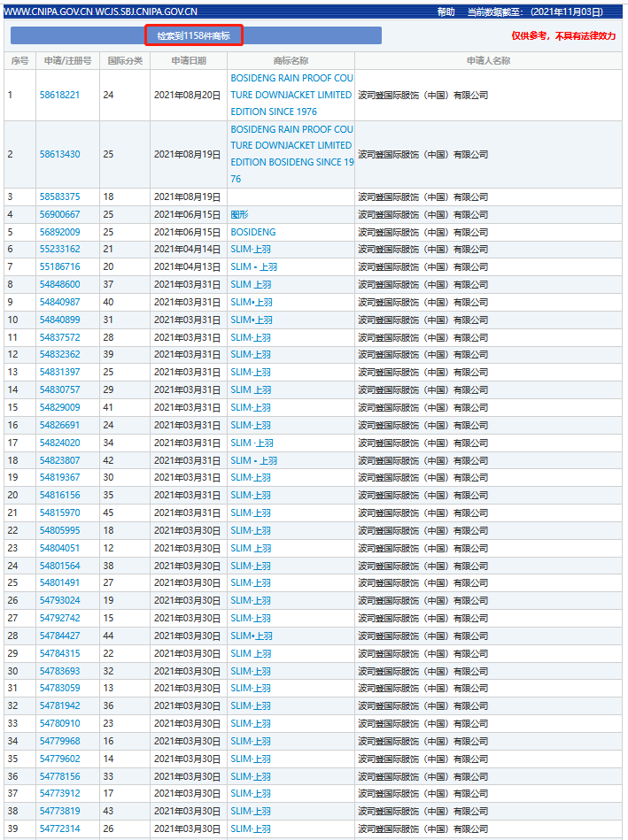The height and width of the screenshot is (840, 628).
Task: Open registration number 54832362
Action: [x=59, y=355]
